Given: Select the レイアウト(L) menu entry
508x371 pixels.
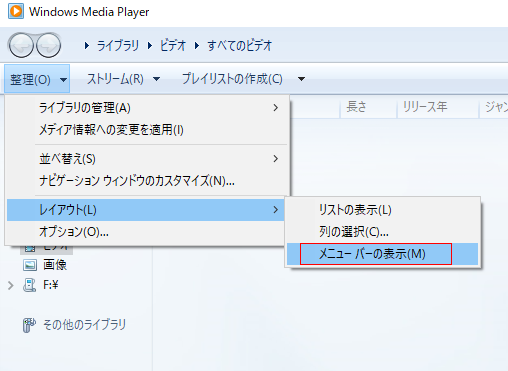Looking at the screenshot, I should click(145, 210).
